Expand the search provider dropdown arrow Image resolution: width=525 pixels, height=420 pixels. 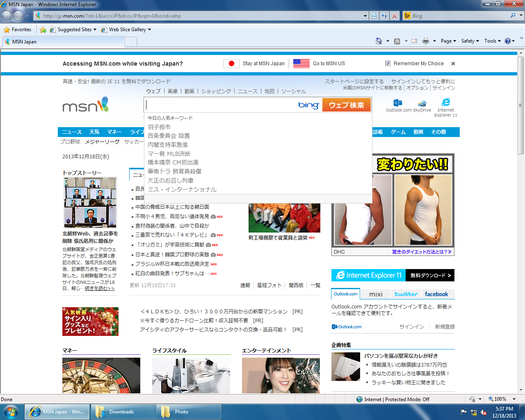(521, 16)
